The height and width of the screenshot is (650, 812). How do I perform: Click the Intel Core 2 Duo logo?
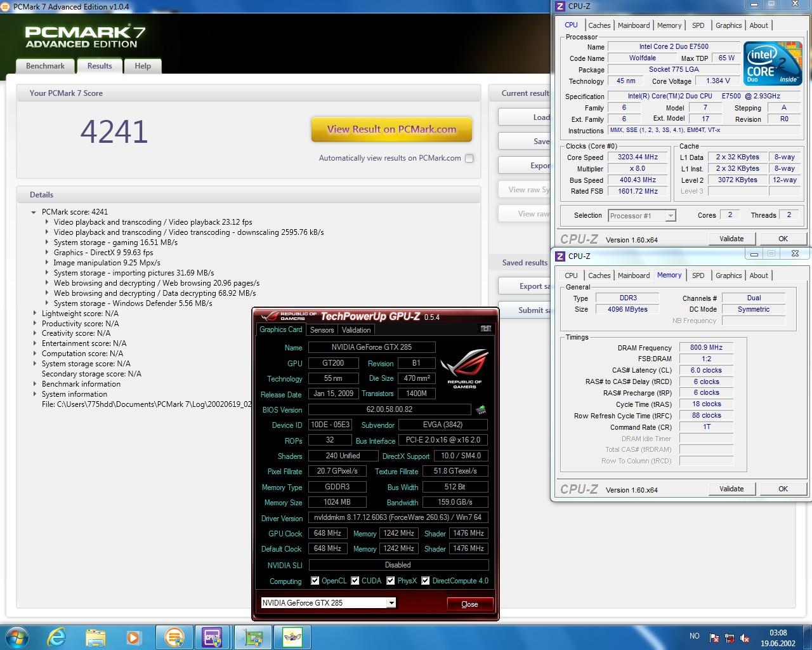(x=772, y=63)
